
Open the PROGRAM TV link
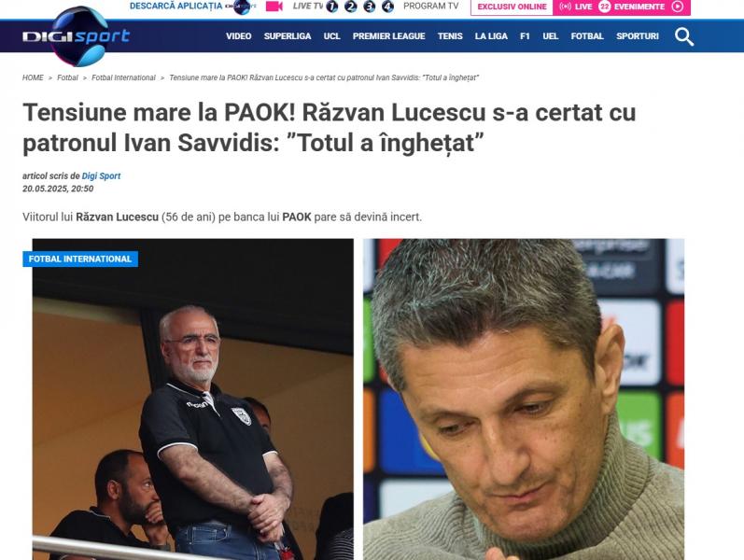(x=431, y=7)
